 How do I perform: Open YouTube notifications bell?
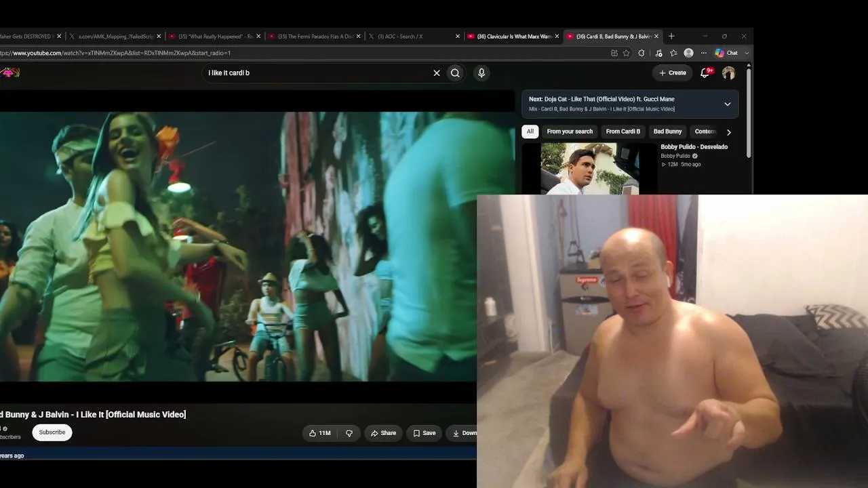705,73
